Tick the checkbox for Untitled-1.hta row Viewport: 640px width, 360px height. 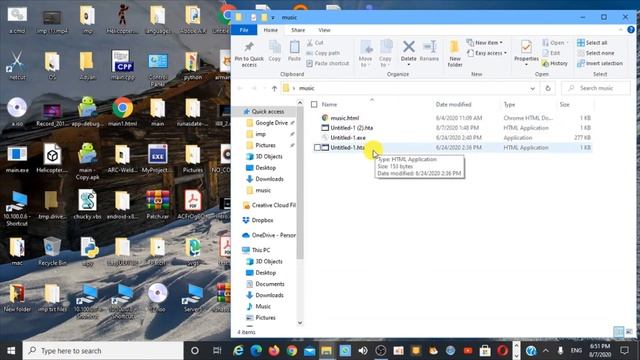[317, 147]
